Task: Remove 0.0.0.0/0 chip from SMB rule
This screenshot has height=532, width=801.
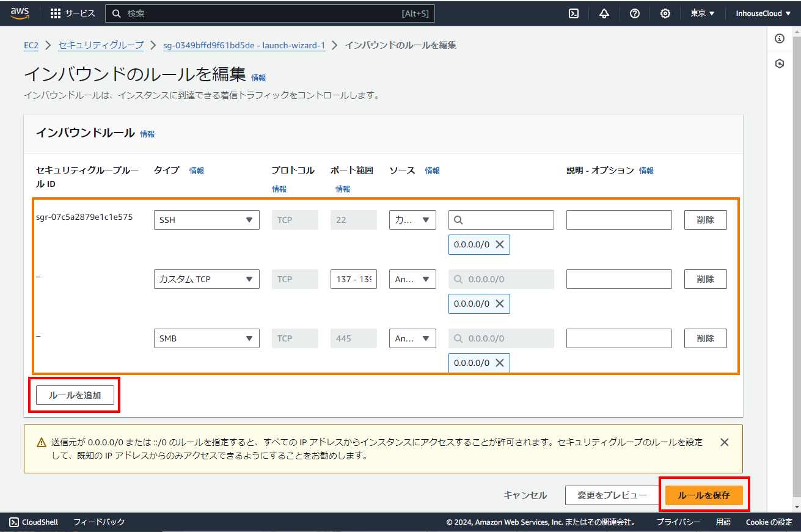Action: (499, 363)
